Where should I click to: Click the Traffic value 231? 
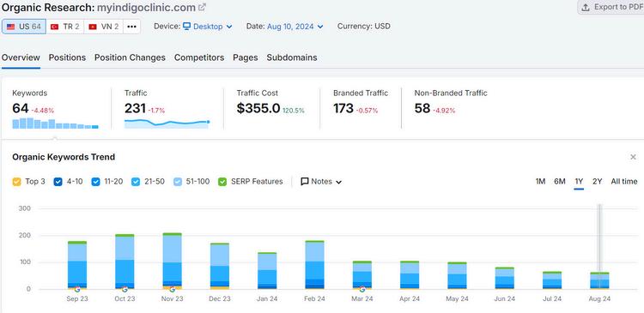(x=135, y=109)
